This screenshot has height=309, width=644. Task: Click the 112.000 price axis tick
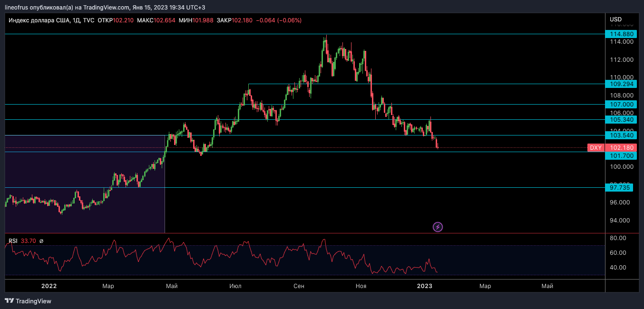(622, 60)
